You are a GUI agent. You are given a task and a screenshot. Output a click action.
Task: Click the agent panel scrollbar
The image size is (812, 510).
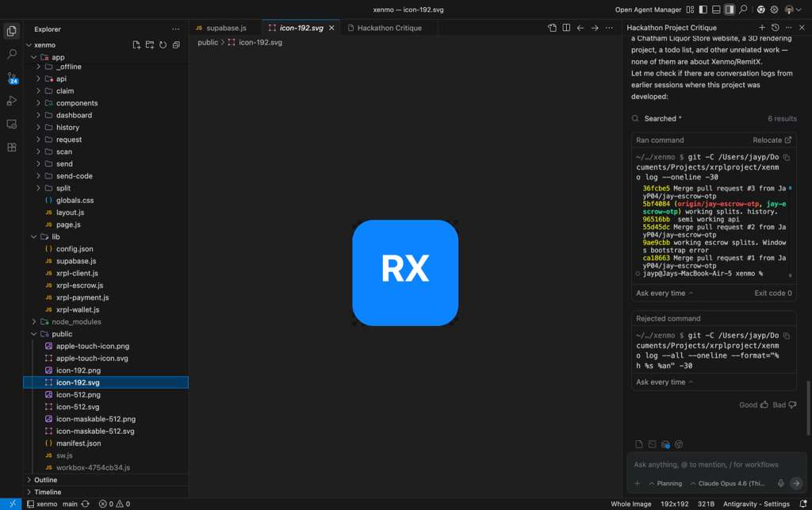coord(808,408)
